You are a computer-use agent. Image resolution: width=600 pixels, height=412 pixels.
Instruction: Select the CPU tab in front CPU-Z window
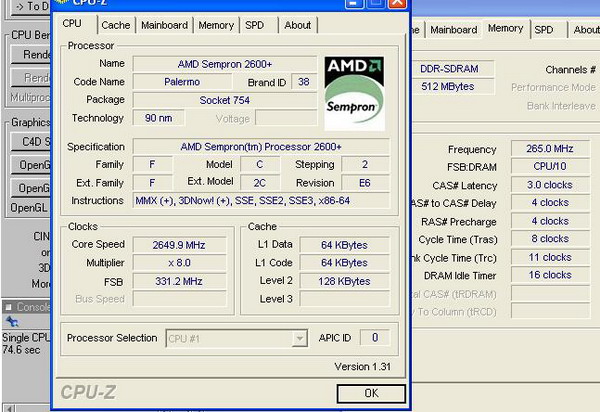[x=72, y=23]
